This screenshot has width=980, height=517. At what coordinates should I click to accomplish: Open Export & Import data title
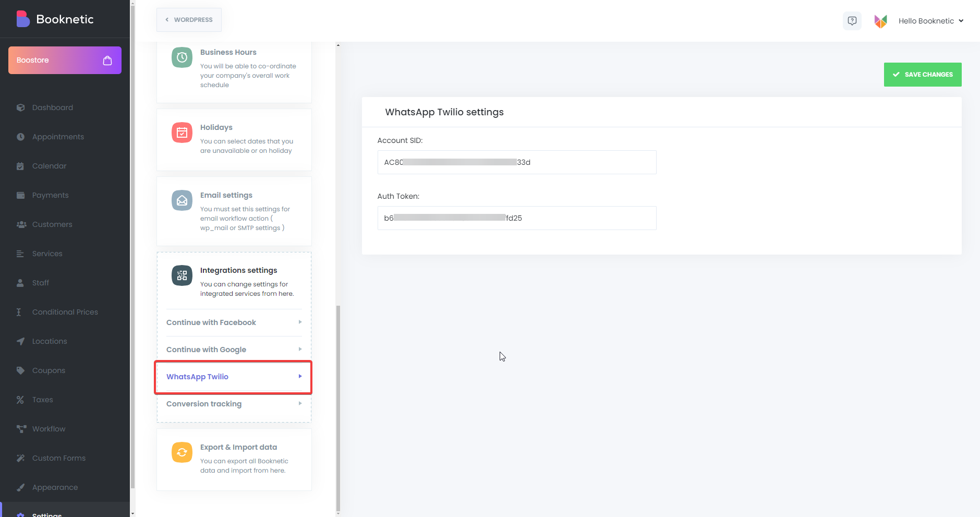coord(238,447)
